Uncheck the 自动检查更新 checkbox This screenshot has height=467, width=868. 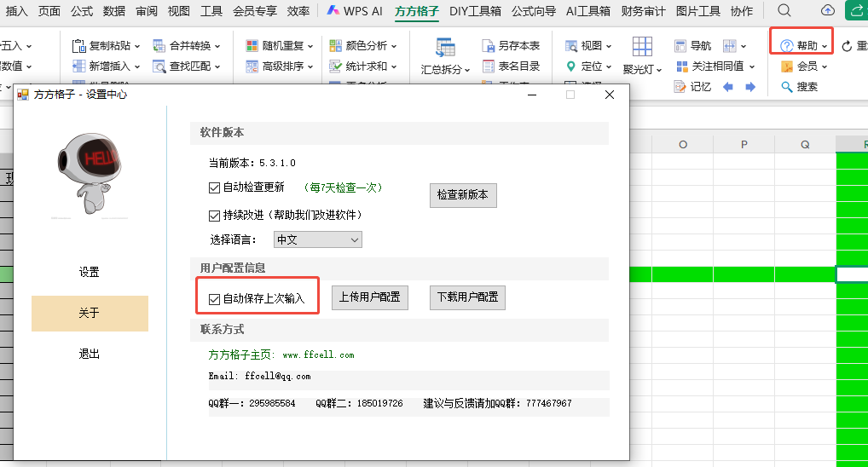(215, 187)
